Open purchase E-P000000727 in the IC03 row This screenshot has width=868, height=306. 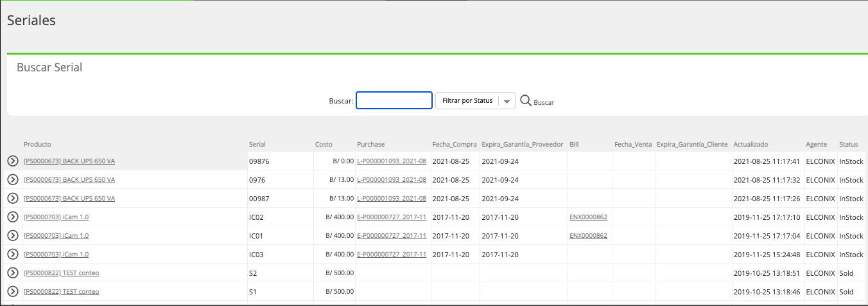[392, 255]
